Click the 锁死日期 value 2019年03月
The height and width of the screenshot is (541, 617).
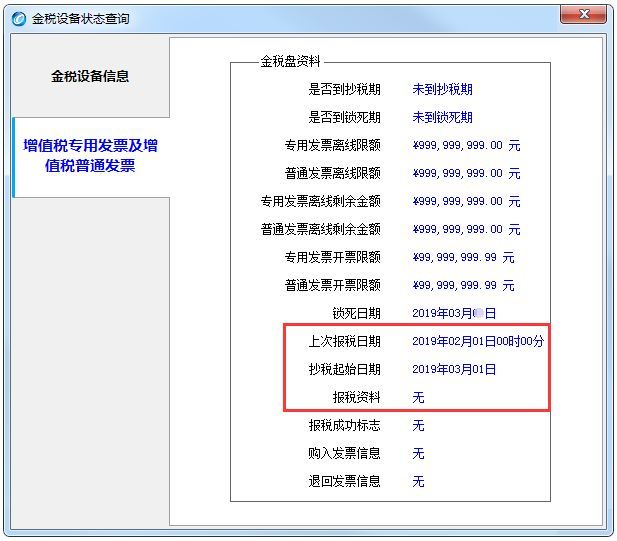point(454,313)
